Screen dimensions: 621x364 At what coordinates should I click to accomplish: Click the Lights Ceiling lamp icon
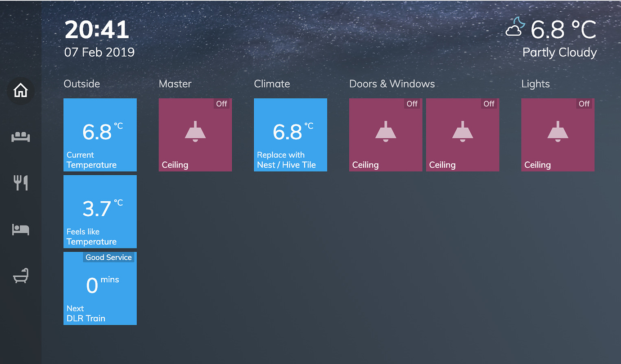(558, 132)
